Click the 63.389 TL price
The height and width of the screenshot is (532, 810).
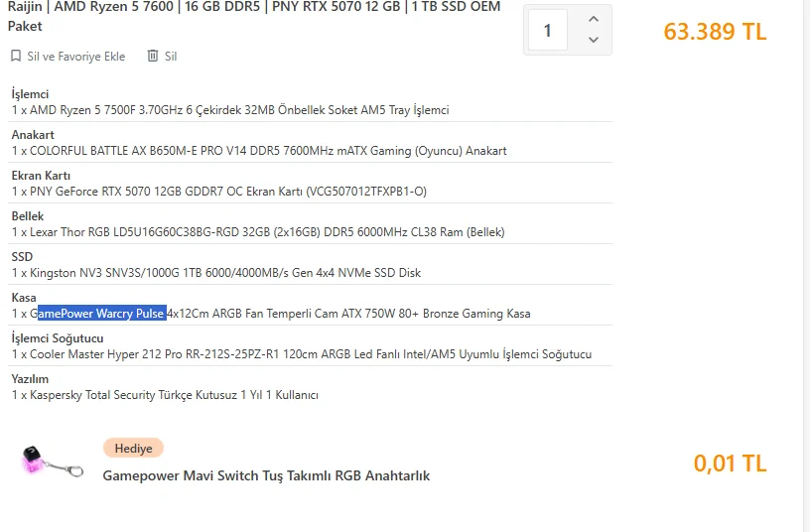click(715, 32)
